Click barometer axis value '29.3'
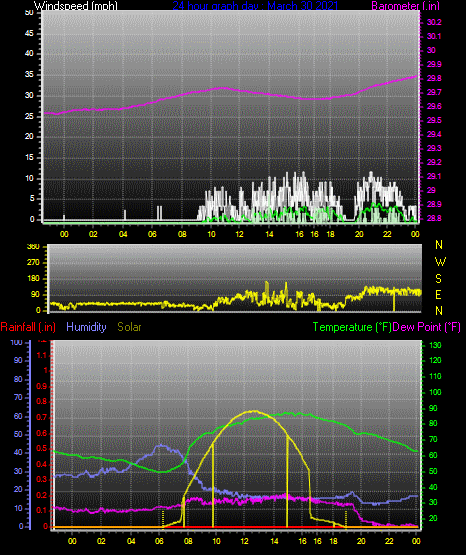Image resolution: width=466 pixels, height=555 pixels. click(434, 148)
